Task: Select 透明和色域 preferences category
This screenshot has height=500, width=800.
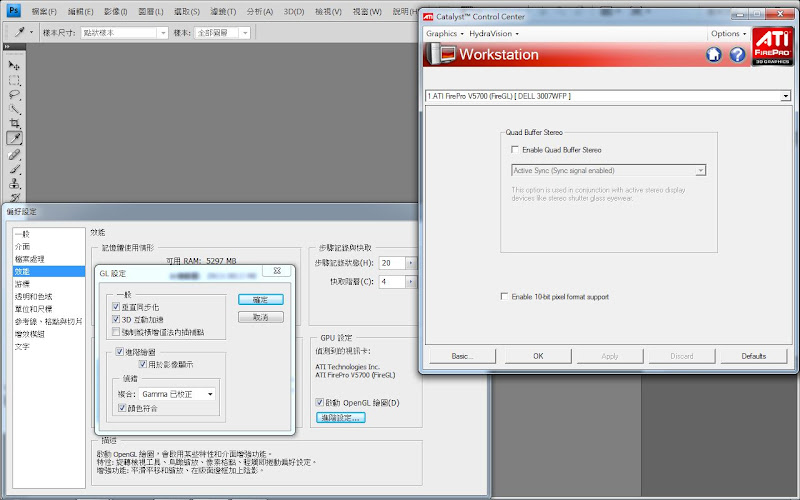Action: 49,296
